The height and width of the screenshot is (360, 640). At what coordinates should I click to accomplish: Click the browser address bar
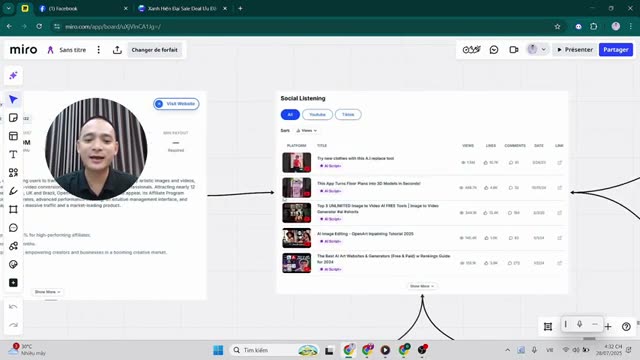pyautogui.click(x=306, y=27)
